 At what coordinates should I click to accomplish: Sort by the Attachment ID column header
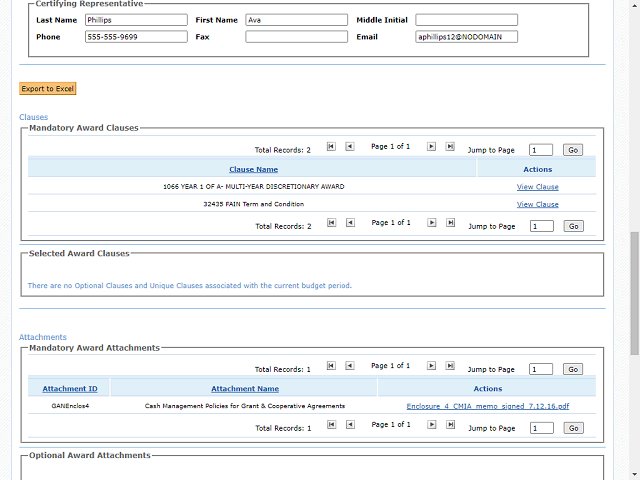point(69,389)
